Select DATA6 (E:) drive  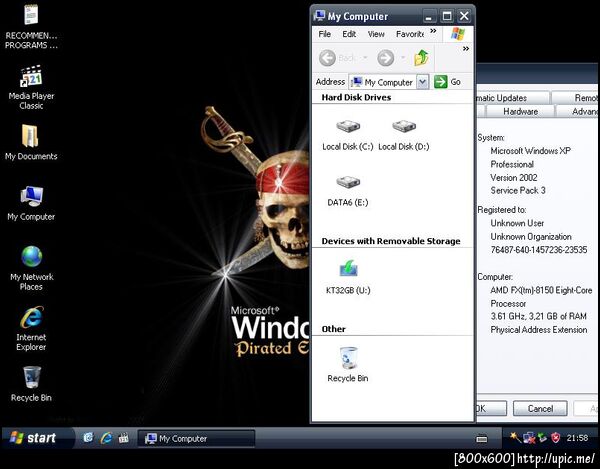(348, 191)
